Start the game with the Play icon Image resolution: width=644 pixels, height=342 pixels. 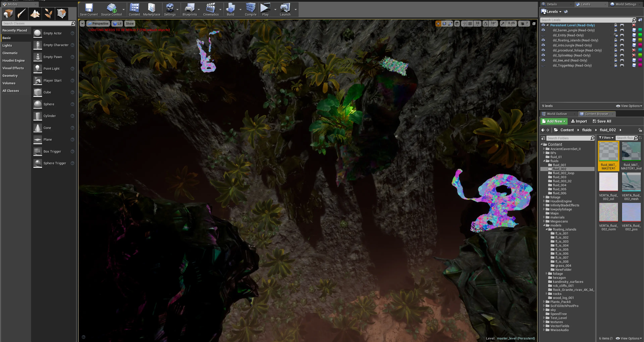pyautogui.click(x=265, y=10)
